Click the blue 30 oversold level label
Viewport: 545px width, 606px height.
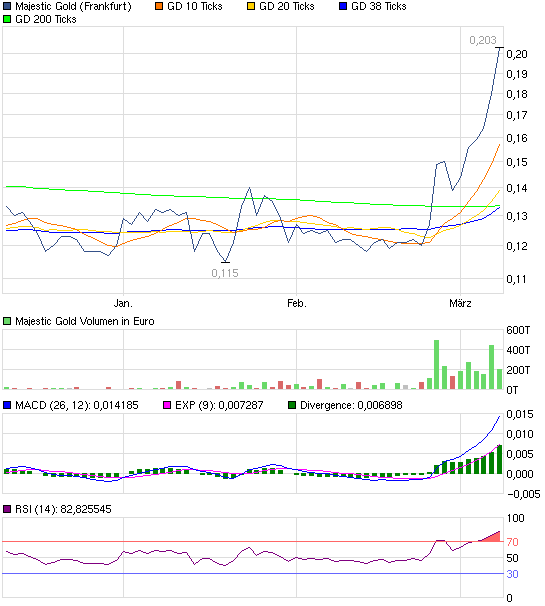(513, 574)
